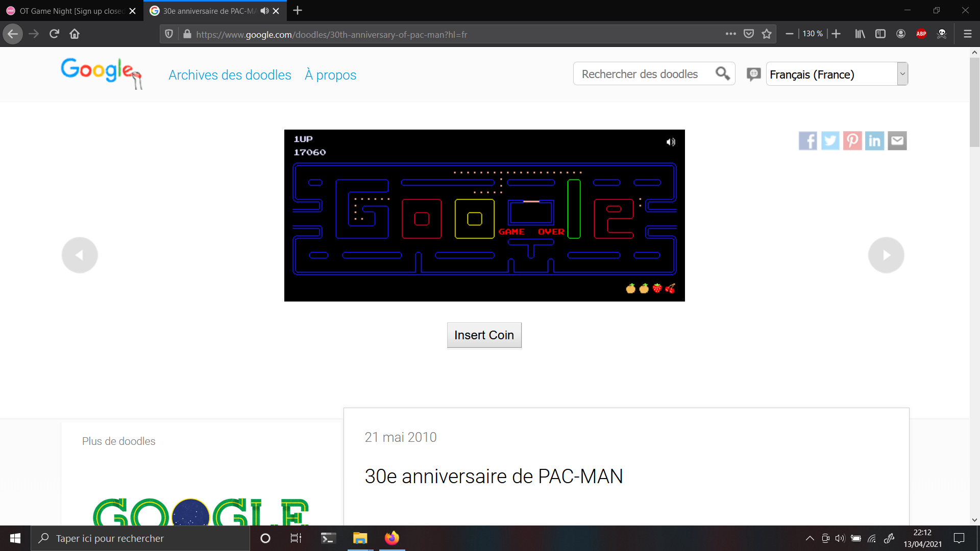Open the feedback speech bubble icon
980x551 pixels.
point(753,74)
